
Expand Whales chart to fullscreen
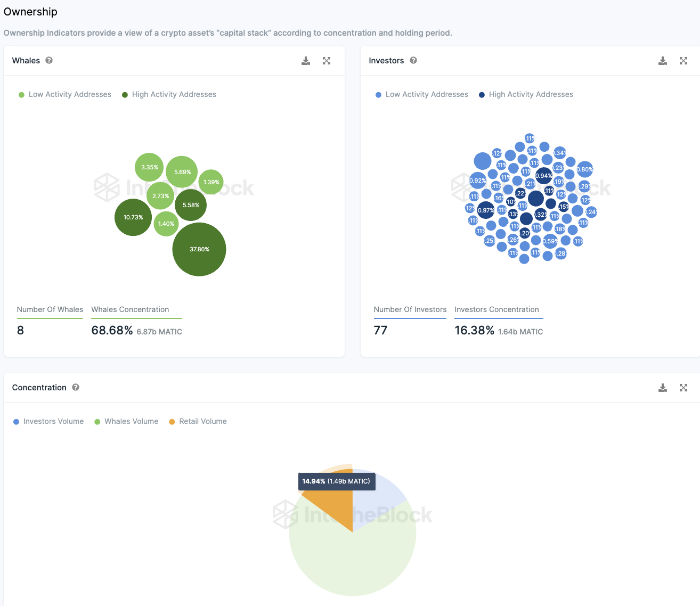coord(327,61)
